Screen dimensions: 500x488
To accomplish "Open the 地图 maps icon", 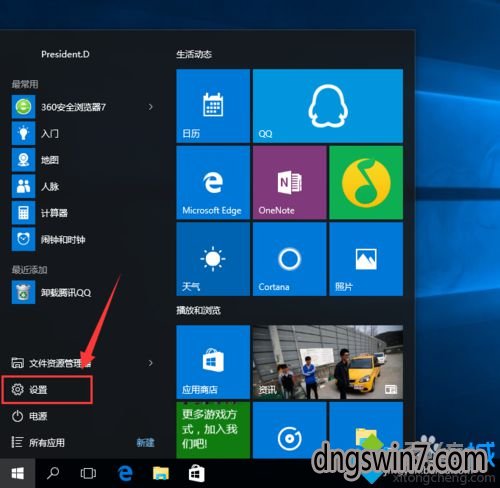I will point(23,160).
